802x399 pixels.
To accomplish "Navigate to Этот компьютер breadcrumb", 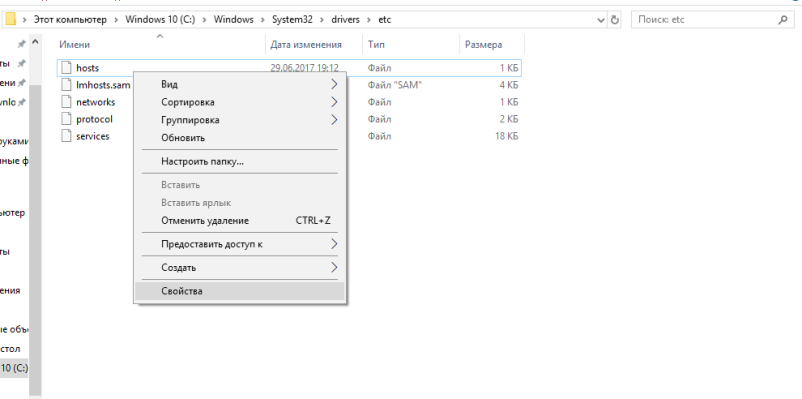I will point(70,20).
